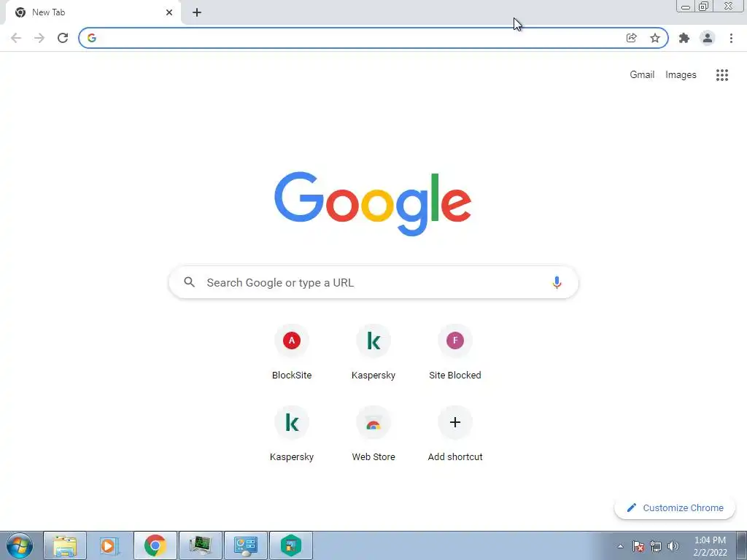
Task: Go back using the back arrow
Action: (x=16, y=38)
